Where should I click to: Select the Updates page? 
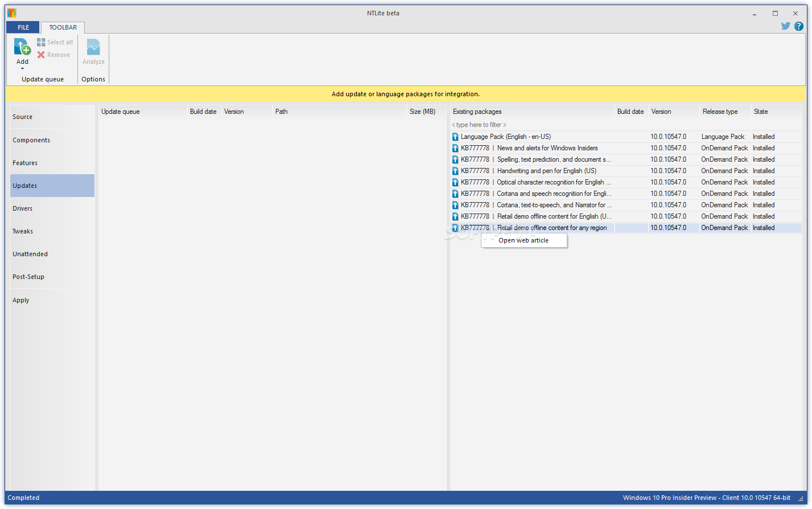tap(52, 186)
